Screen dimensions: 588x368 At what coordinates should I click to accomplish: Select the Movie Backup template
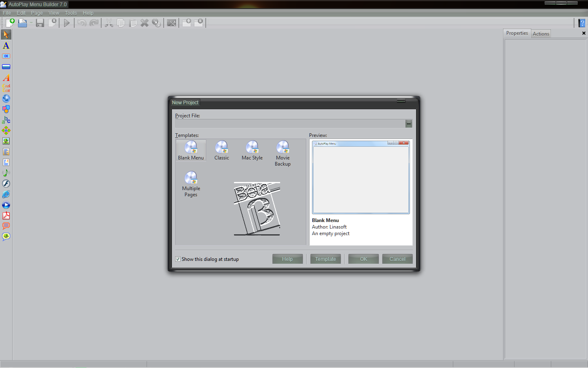click(283, 153)
